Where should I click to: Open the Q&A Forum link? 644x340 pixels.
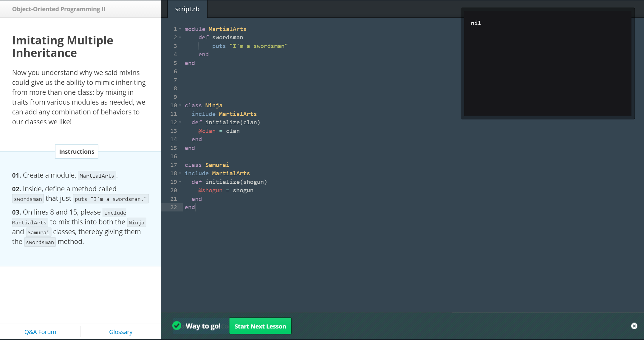coord(40,332)
